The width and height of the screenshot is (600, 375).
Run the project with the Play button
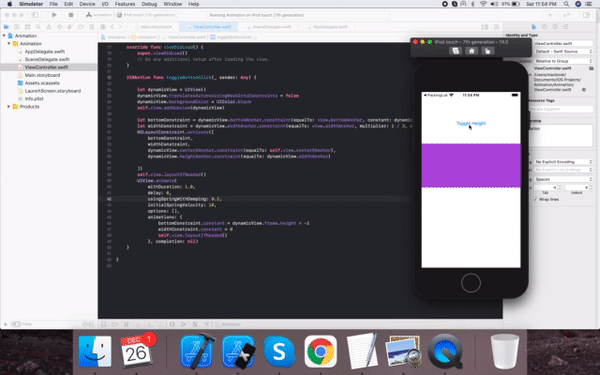pos(54,15)
